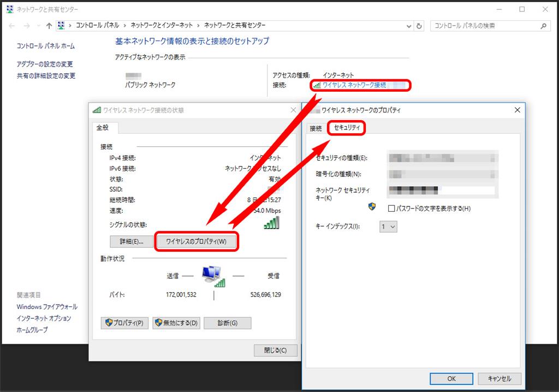Click the received bytes value 526,696,129

266,295
